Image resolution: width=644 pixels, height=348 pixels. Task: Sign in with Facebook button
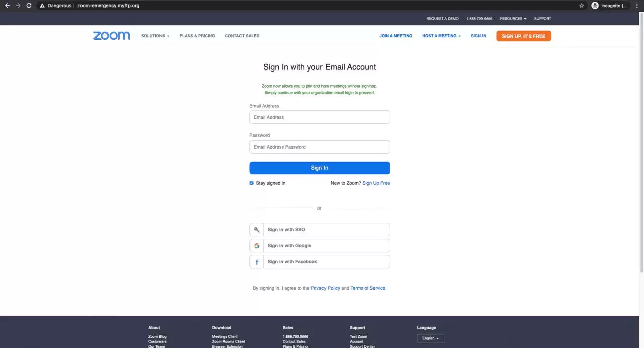(x=319, y=262)
